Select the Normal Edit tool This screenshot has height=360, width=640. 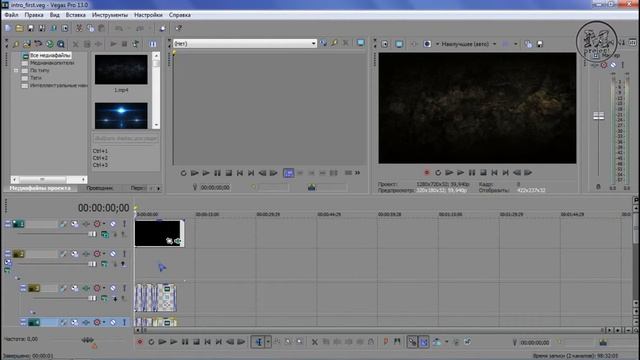click(x=258, y=342)
